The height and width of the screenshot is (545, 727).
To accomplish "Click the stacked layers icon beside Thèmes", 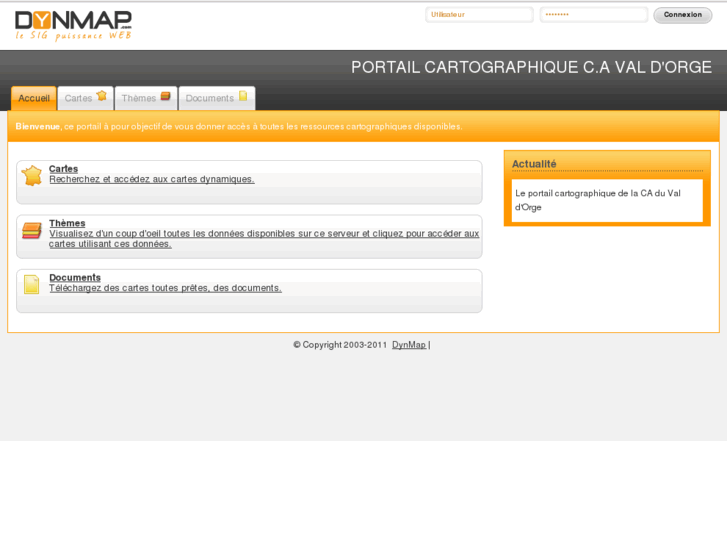I will pyautogui.click(x=32, y=231).
